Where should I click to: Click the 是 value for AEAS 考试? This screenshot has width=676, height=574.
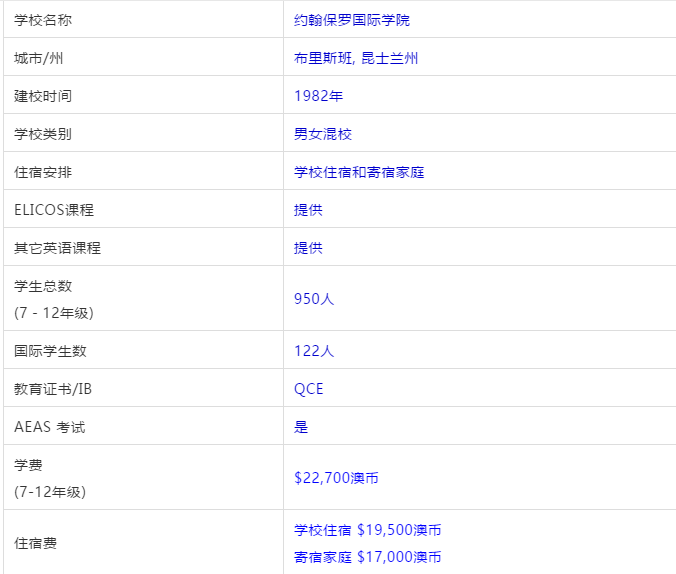click(301, 427)
